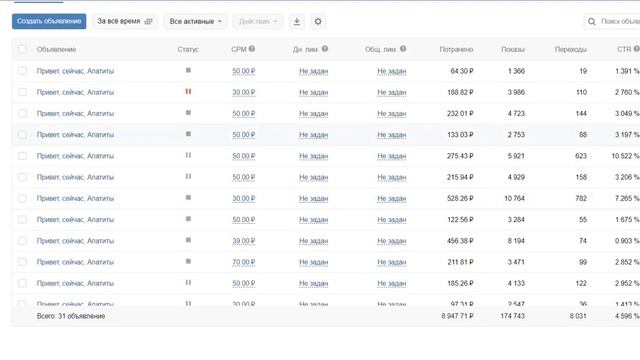Tick the checkbox for the ad with 133.03 ₽ spent
640x360 pixels.
[x=22, y=134]
